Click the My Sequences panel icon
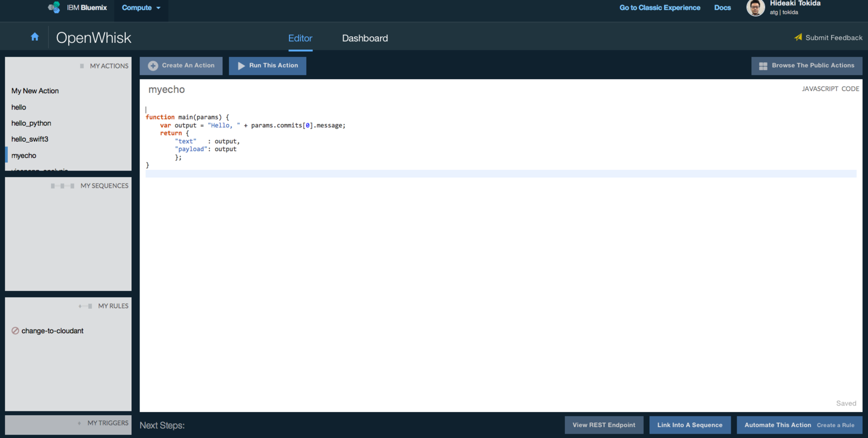The image size is (868, 438). tap(62, 186)
